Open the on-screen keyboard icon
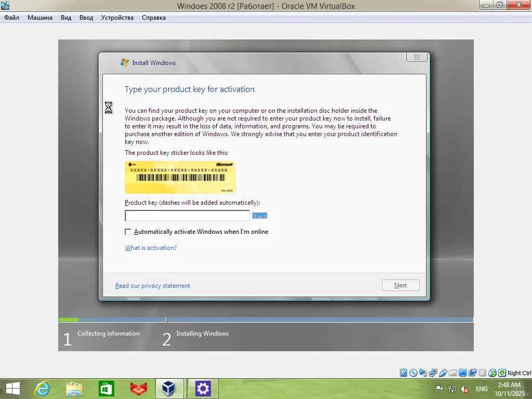This screenshot has width=532, height=399. [260, 216]
